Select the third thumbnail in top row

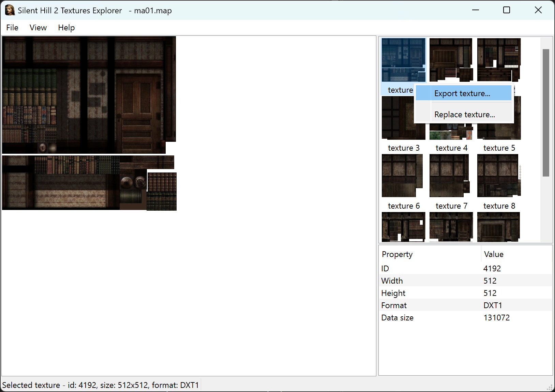499,60
